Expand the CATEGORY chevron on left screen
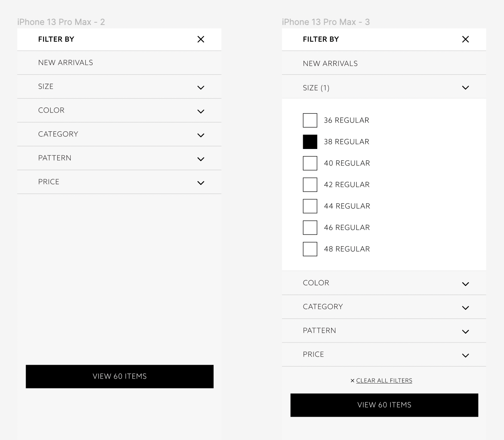Viewport: 504px width, 440px height. click(201, 135)
